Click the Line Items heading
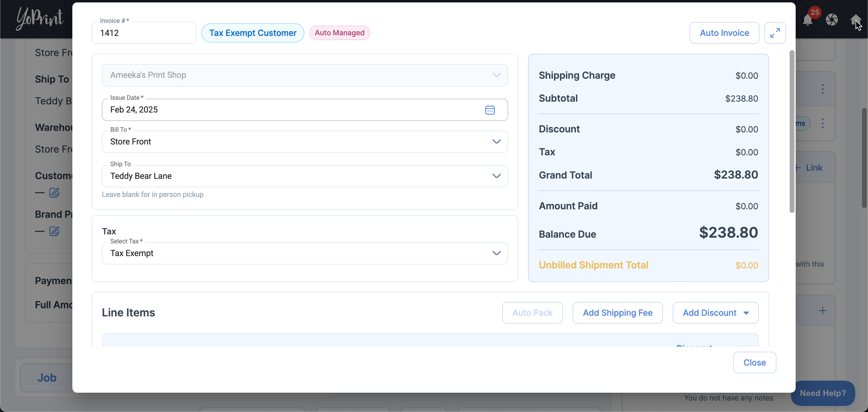This screenshot has height=412, width=868. tap(128, 312)
